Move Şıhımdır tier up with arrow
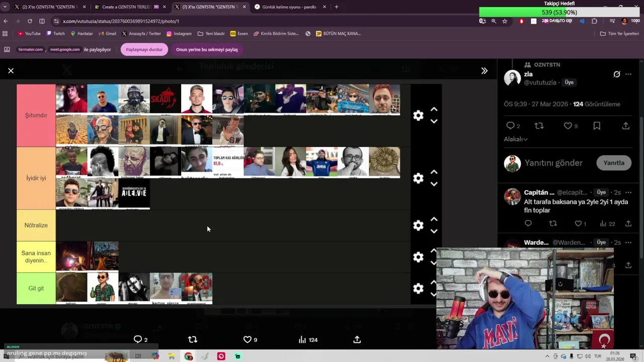This screenshot has width=644, height=362. click(434, 110)
